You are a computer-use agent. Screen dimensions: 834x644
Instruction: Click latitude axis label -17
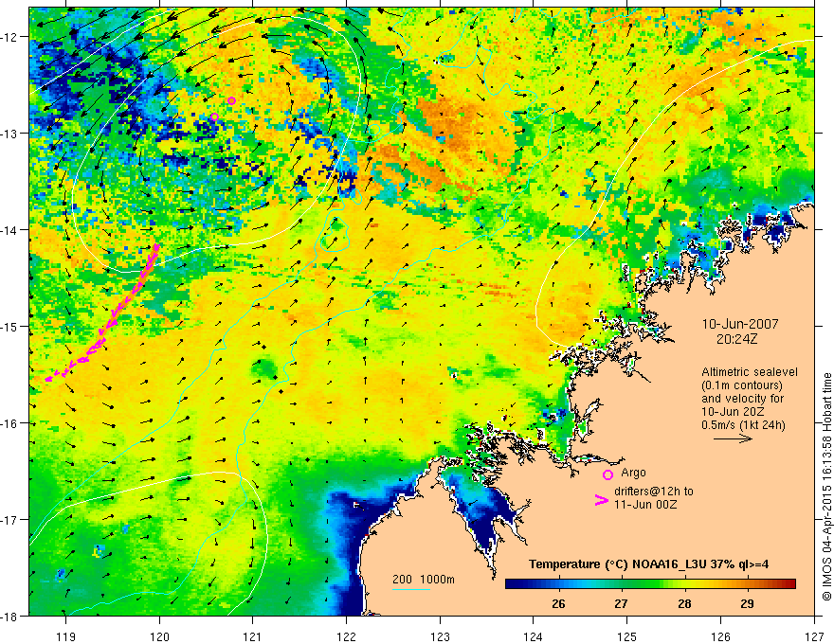coord(9,519)
